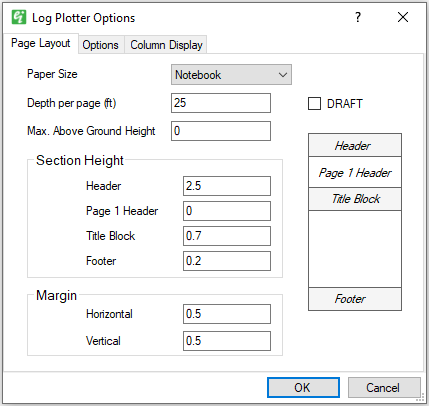
Task: Open the Paper Size dropdown showing Notebook
Action: point(231,75)
